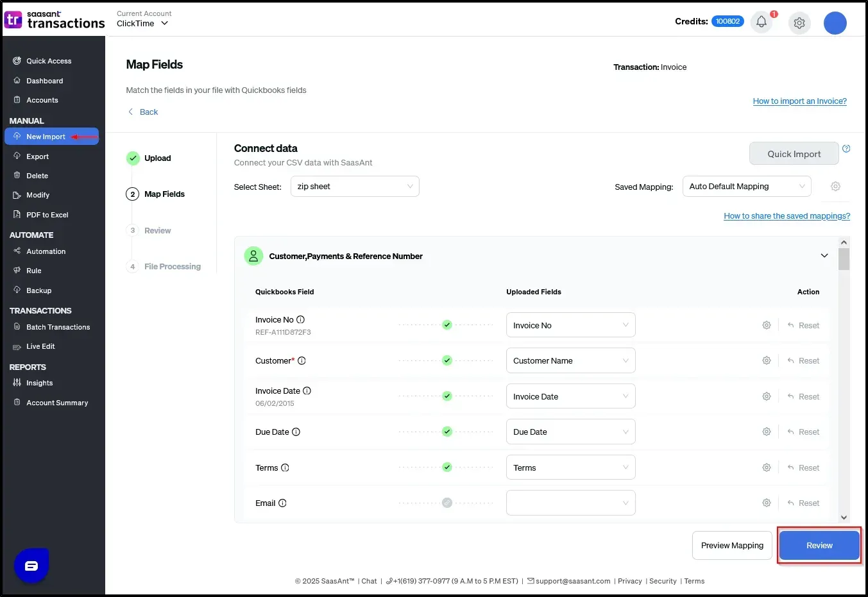Open settings gear for Due Date row
This screenshot has width=868, height=597.
click(766, 432)
